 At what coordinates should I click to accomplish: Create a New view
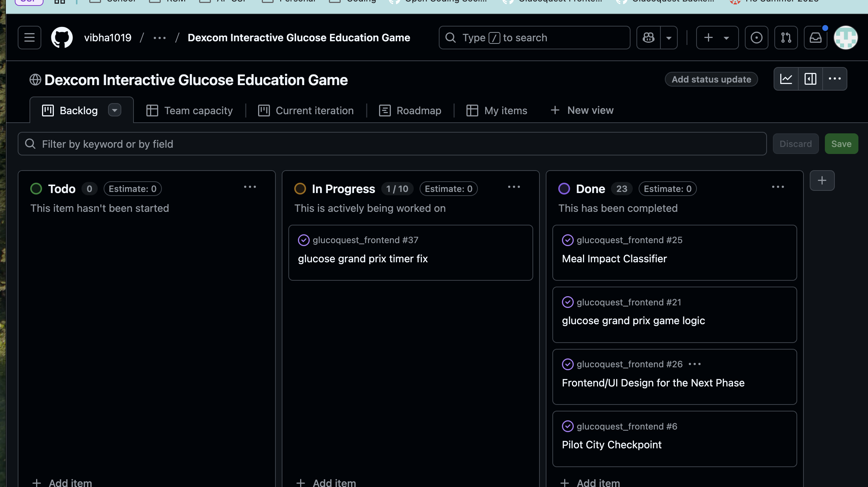point(582,110)
